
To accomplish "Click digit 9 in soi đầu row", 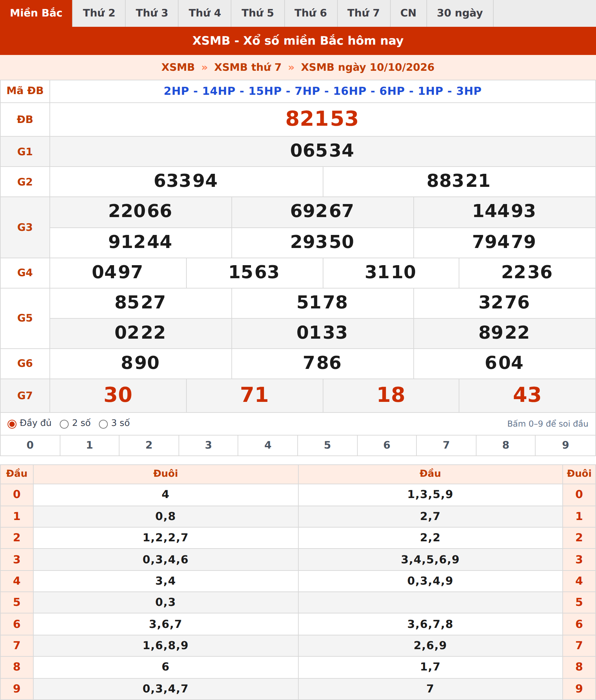I will click(565, 445).
